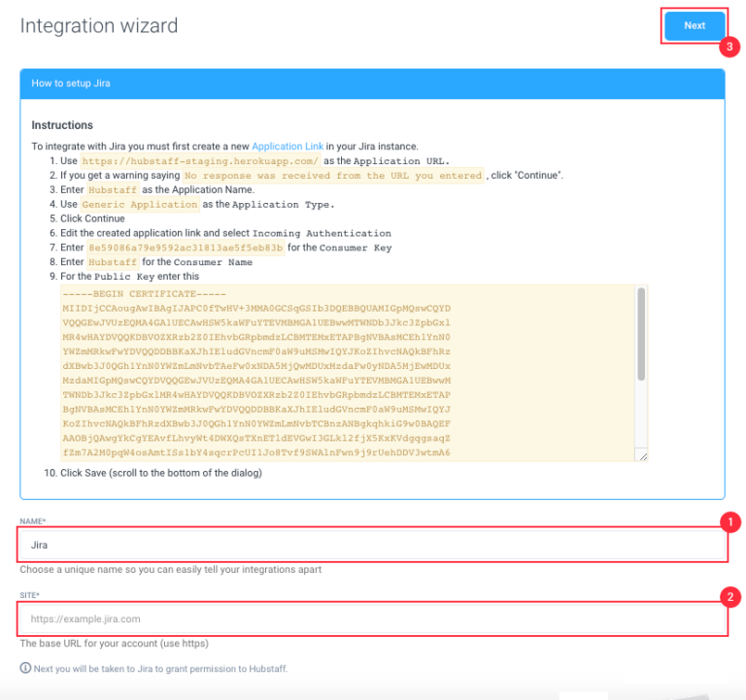The width and height of the screenshot is (746, 700).
Task: Click the NAME* field label
Action: point(33,521)
